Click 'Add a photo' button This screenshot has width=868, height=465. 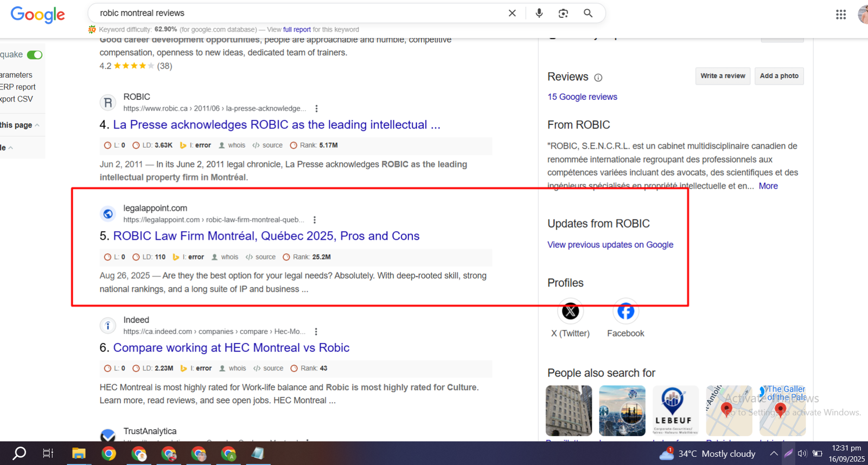tap(778, 76)
